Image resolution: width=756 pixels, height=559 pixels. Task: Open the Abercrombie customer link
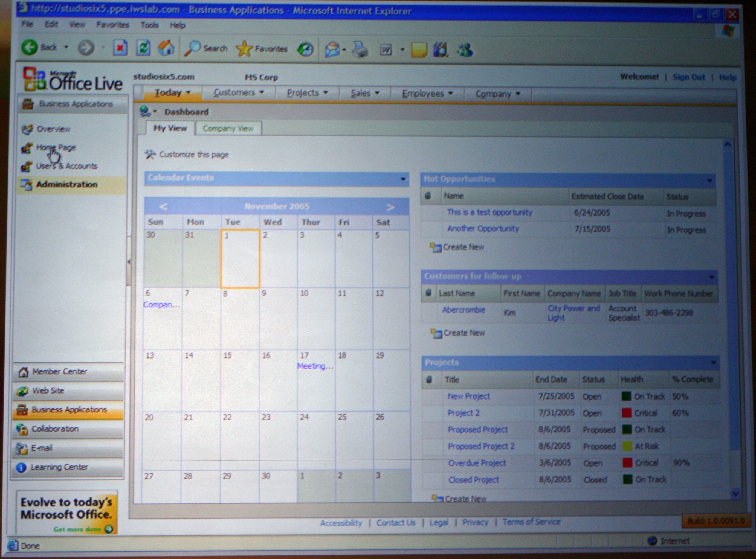coord(464,310)
